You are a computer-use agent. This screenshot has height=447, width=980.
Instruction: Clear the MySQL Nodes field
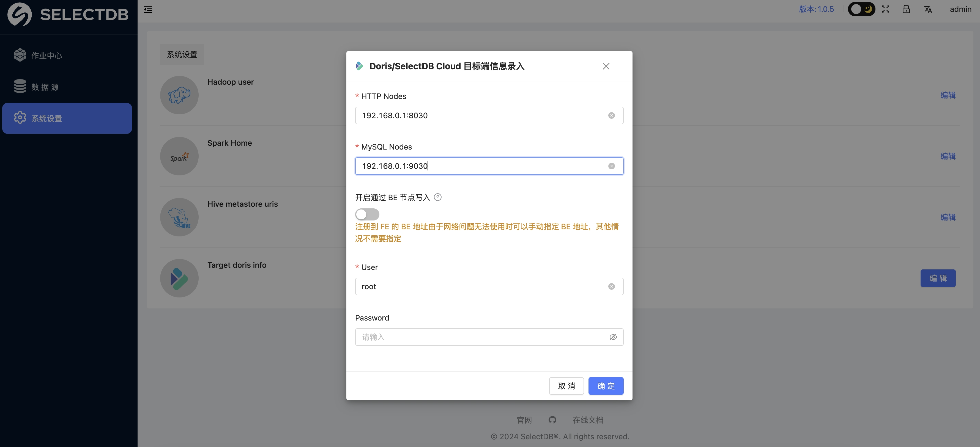pyautogui.click(x=611, y=166)
